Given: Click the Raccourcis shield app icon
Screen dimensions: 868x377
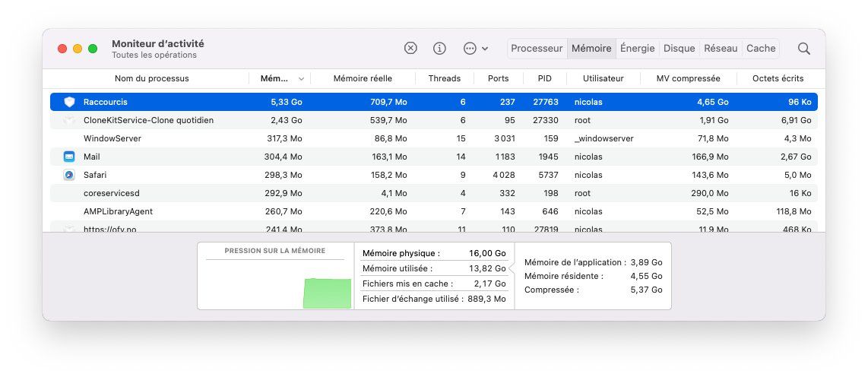Looking at the screenshot, I should [x=69, y=102].
